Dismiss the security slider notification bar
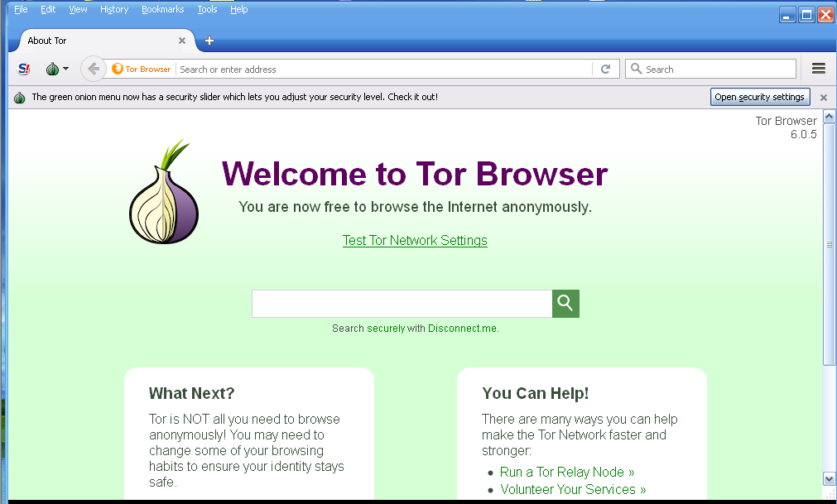The image size is (837, 504). (824, 98)
